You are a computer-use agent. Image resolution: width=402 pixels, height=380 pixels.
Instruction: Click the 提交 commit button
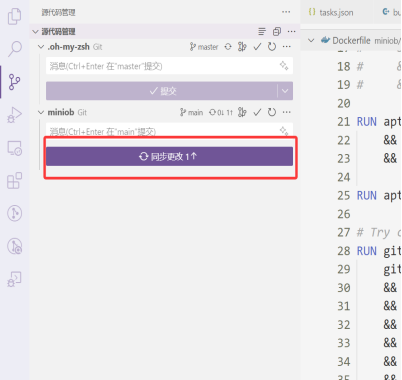[162, 91]
